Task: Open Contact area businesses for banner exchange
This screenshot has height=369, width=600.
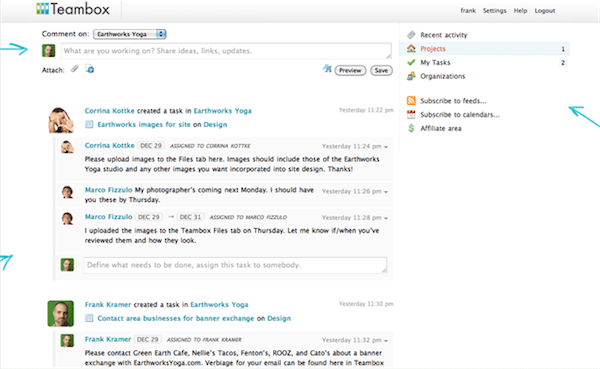Action: point(176,318)
